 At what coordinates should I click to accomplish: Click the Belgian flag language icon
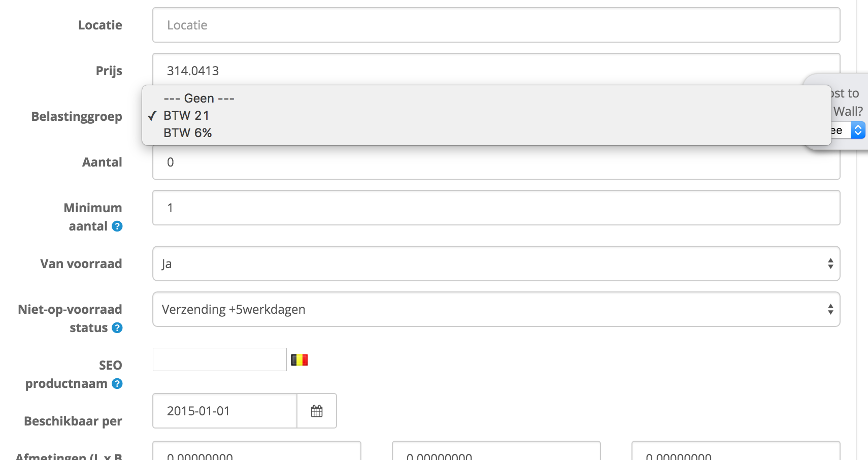[299, 360]
